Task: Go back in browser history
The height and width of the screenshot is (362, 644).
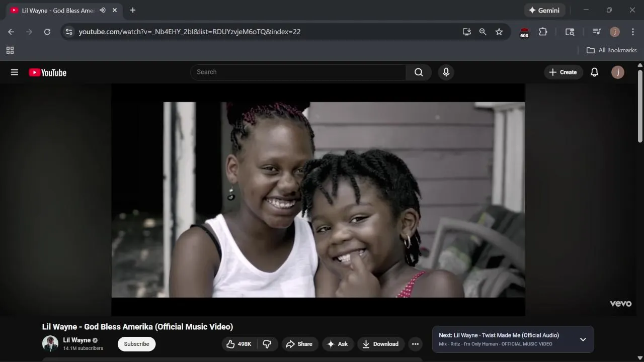Action: coord(11,32)
